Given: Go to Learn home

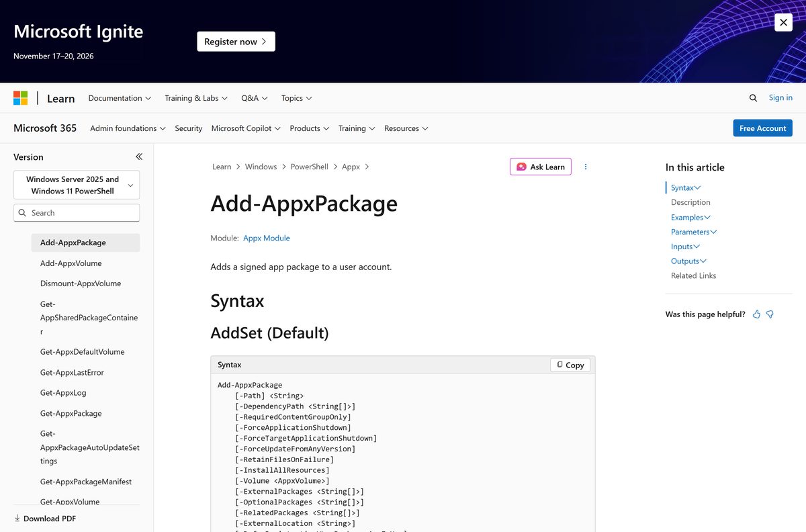Looking at the screenshot, I should (60, 98).
